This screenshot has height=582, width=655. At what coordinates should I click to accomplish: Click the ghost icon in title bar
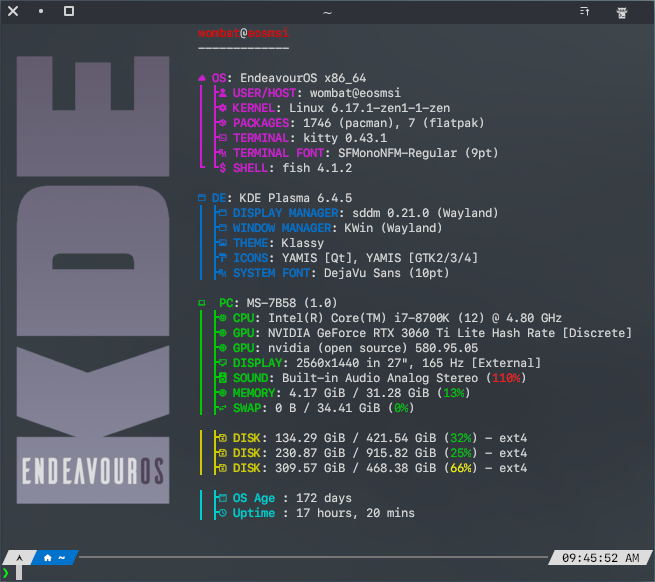(x=623, y=12)
